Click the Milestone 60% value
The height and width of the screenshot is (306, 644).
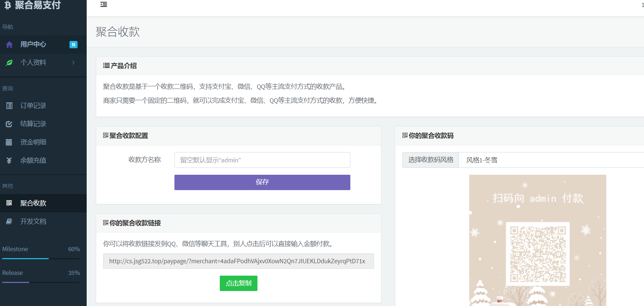(74, 249)
